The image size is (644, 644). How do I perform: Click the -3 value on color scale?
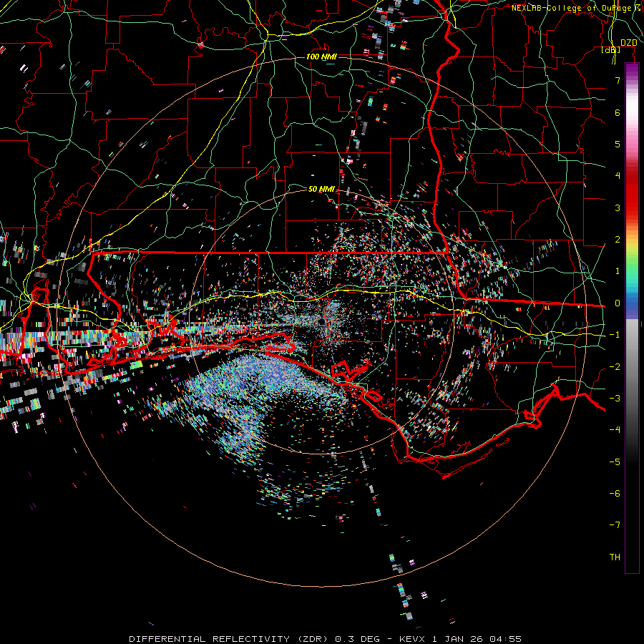click(x=615, y=399)
